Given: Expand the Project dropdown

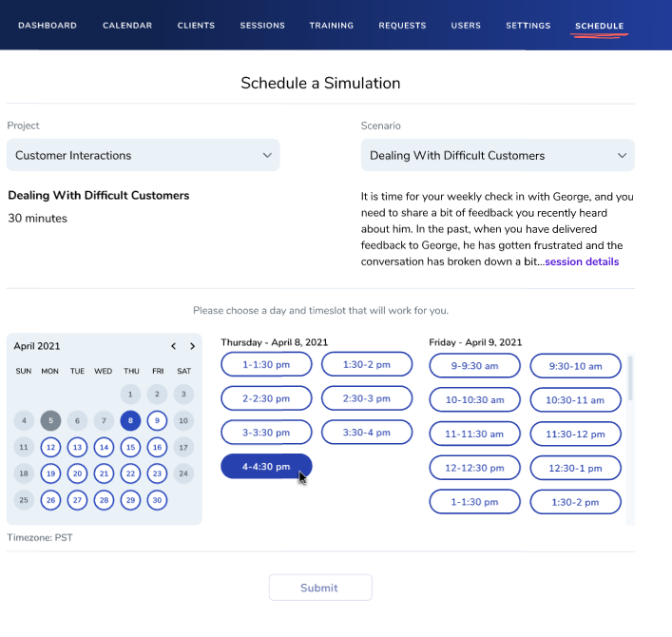Looking at the screenshot, I should click(x=143, y=155).
